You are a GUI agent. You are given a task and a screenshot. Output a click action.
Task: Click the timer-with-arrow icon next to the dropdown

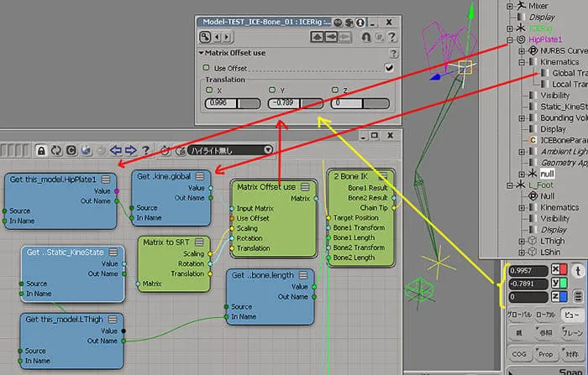pos(181,151)
